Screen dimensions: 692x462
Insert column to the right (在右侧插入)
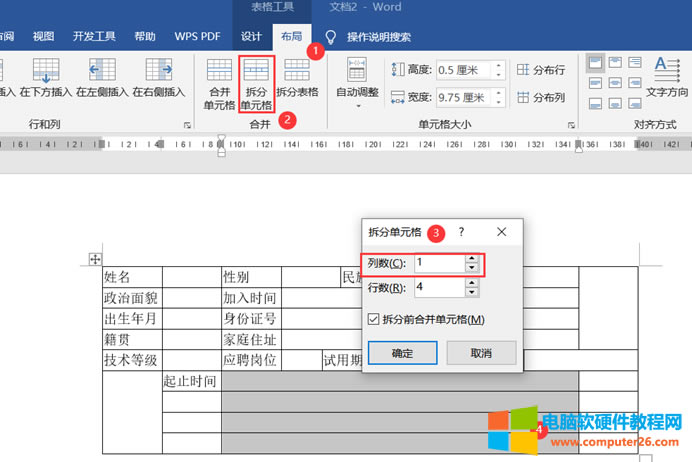[159, 78]
